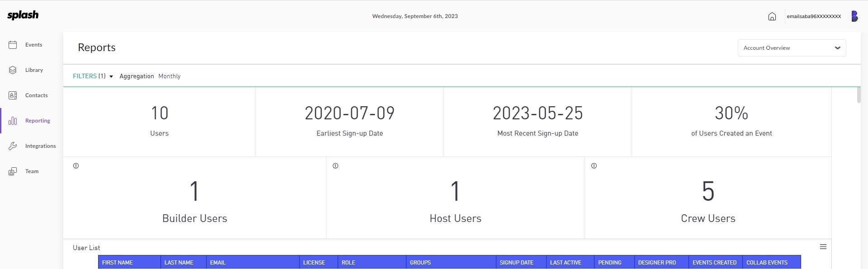This screenshot has height=269, width=868.
Task: Click the info icon above Builder Users
Action: (76, 166)
